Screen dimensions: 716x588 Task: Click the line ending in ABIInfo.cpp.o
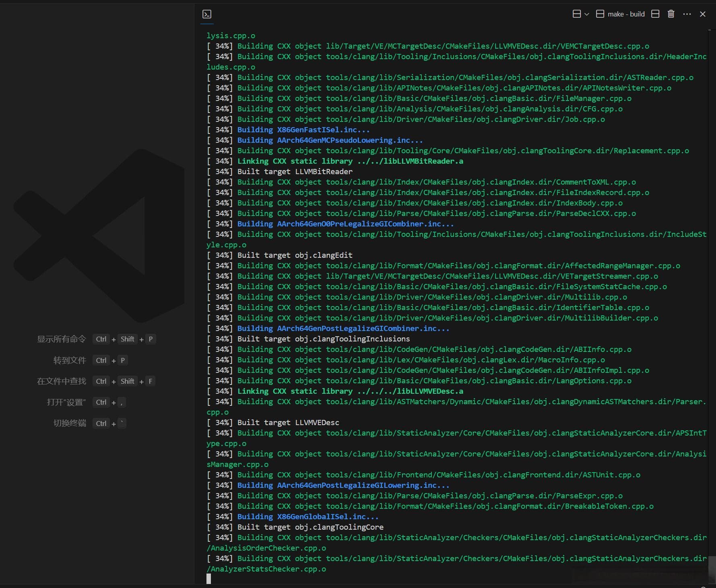419,350
